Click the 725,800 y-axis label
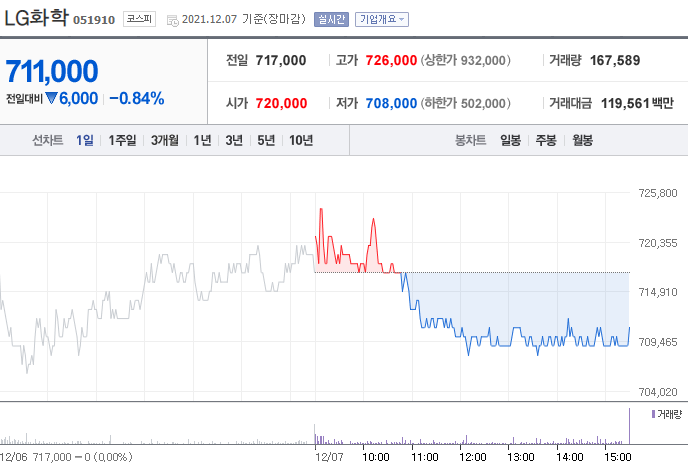The width and height of the screenshot is (688, 476). [658, 193]
